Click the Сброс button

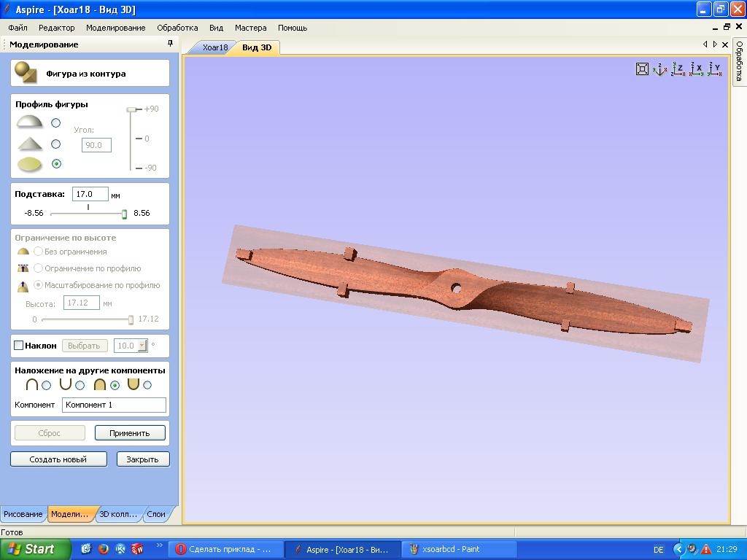[50, 433]
